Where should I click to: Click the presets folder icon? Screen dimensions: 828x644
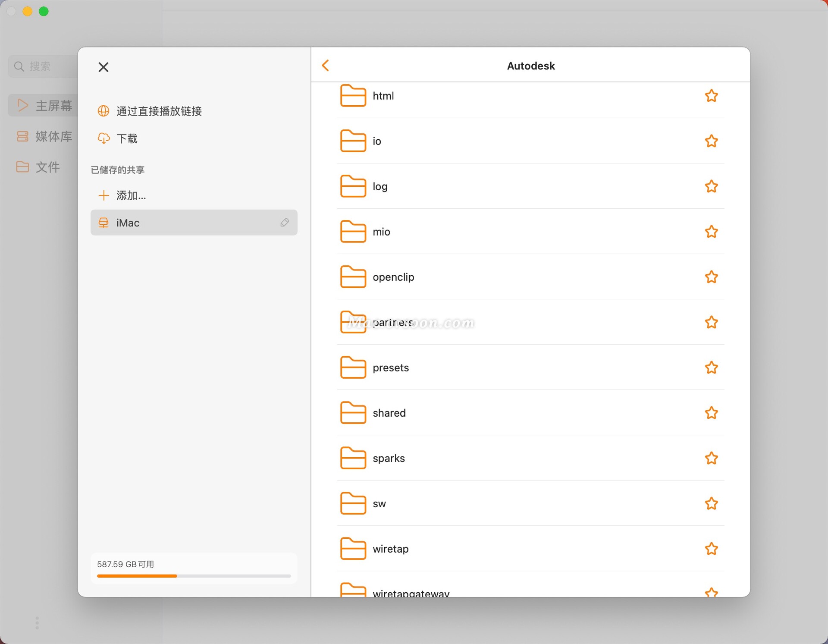[353, 367]
